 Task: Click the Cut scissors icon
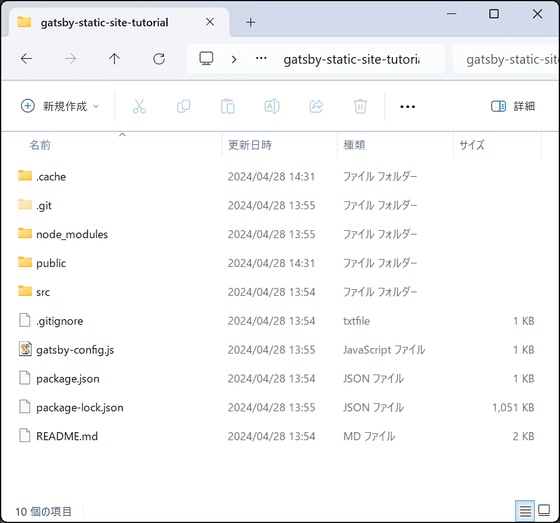click(139, 106)
